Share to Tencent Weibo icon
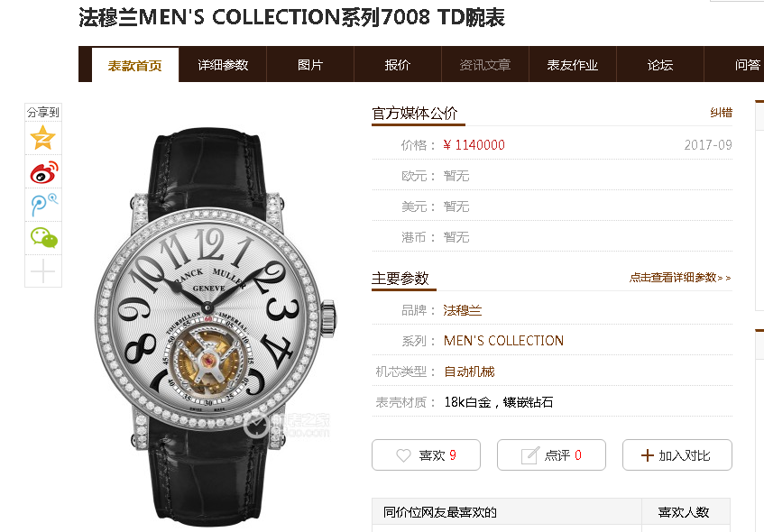 (x=44, y=205)
